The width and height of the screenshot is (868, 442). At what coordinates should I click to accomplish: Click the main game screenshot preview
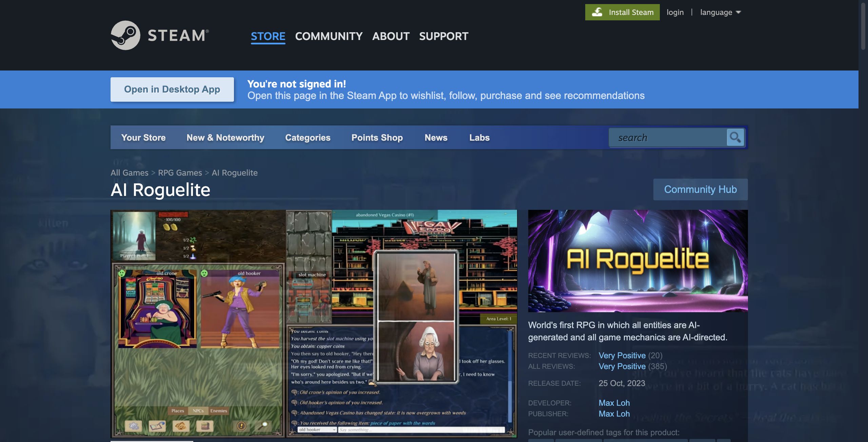(314, 324)
